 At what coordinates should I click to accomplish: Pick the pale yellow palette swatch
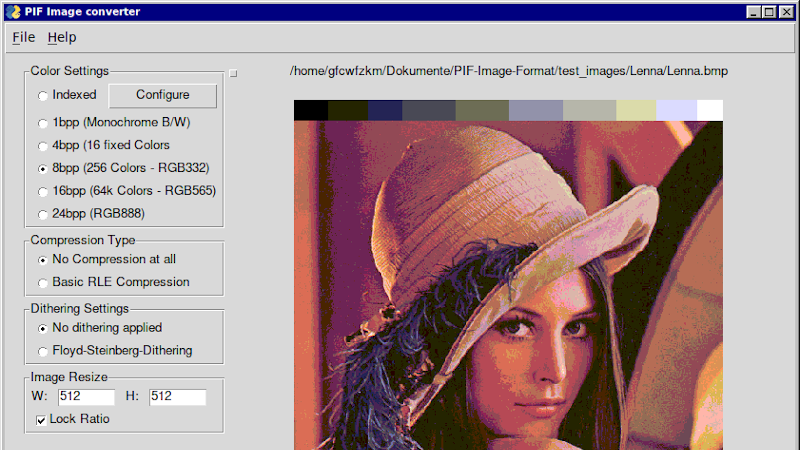[636, 110]
